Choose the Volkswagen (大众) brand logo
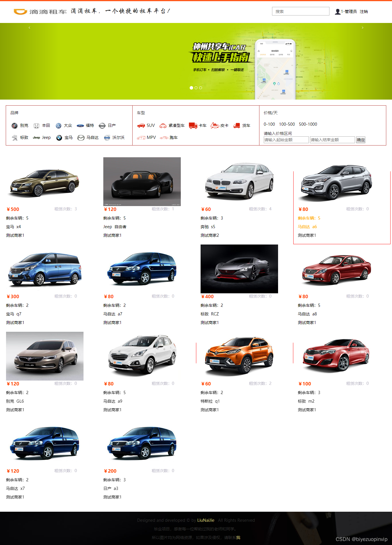This screenshot has height=545, width=392. pyautogui.click(x=59, y=126)
